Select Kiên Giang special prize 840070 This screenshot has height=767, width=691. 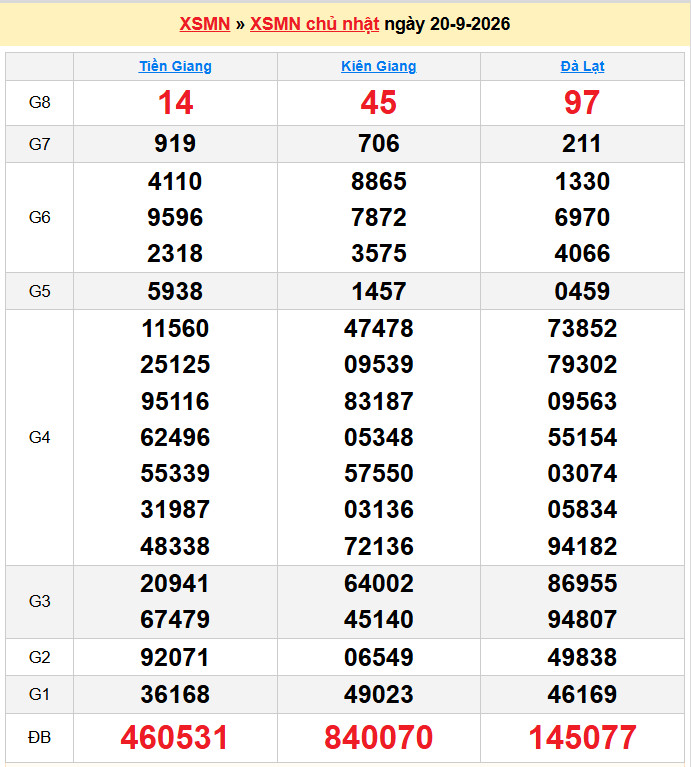[379, 737]
